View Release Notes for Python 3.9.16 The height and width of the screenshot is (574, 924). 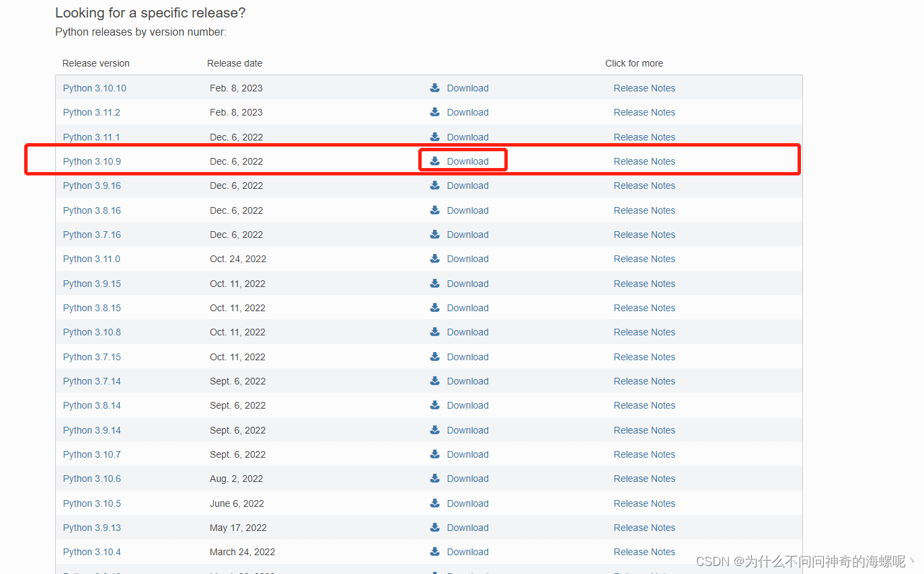[644, 186]
